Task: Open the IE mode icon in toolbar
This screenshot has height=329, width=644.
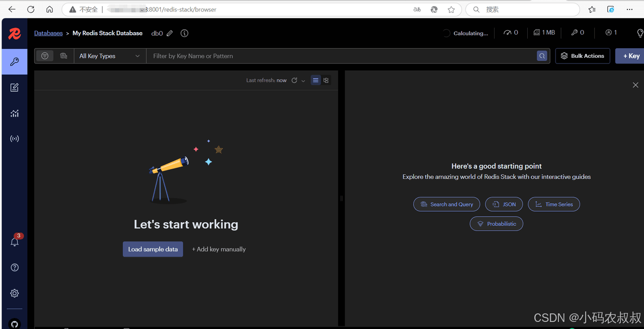Action: pos(611,10)
